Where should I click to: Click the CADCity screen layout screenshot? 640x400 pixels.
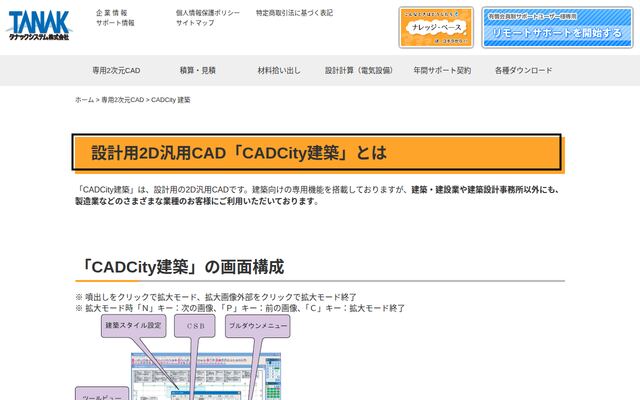(x=206, y=376)
